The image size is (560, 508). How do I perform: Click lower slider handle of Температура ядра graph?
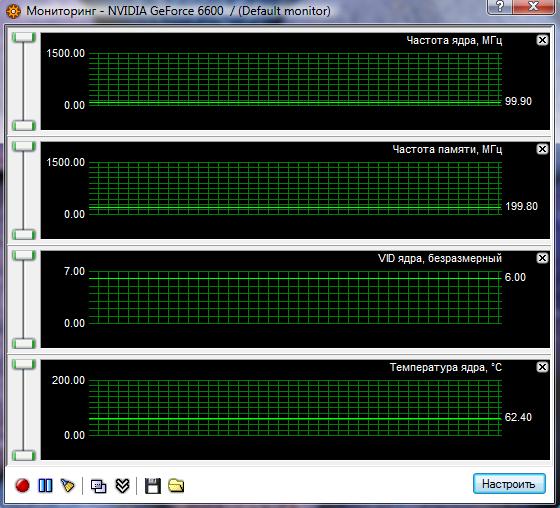(x=24, y=455)
